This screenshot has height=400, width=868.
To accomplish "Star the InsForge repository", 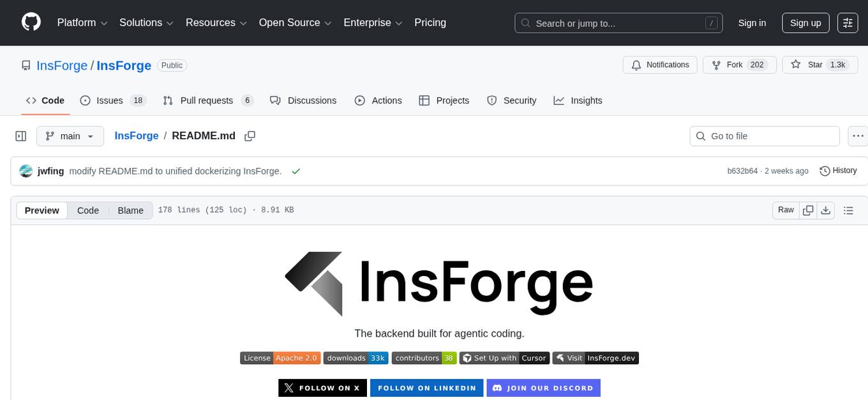I will pyautogui.click(x=815, y=65).
